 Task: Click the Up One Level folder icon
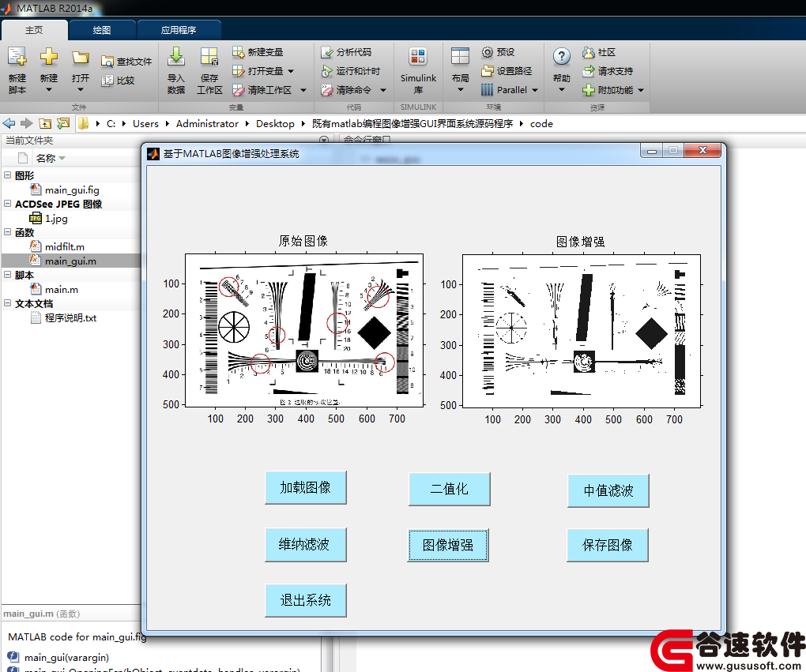tap(45, 123)
